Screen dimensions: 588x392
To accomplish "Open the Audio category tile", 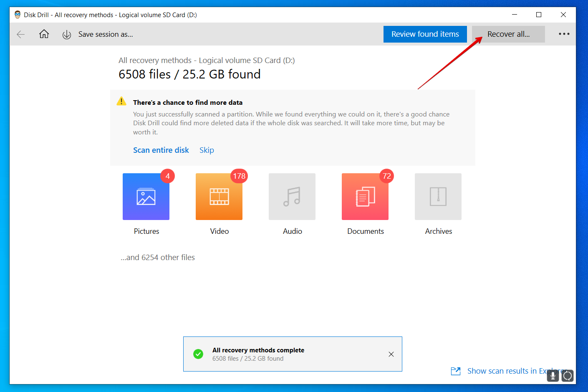I will point(292,197).
